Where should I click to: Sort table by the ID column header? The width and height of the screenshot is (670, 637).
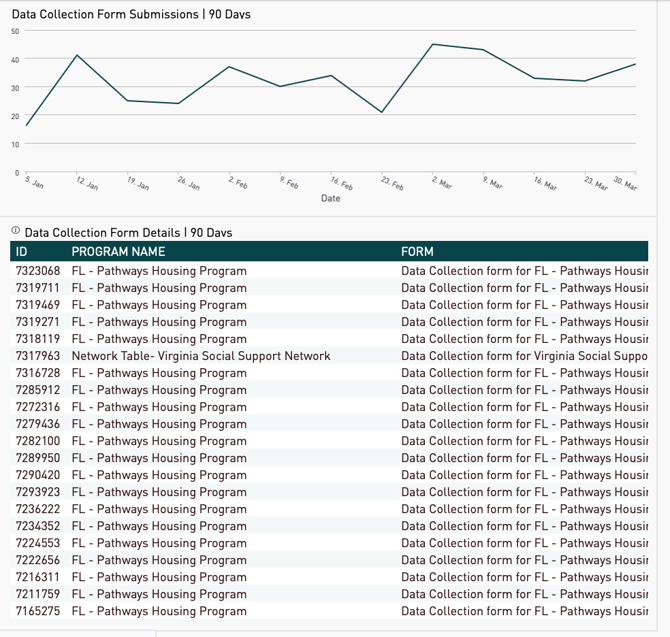point(22,252)
